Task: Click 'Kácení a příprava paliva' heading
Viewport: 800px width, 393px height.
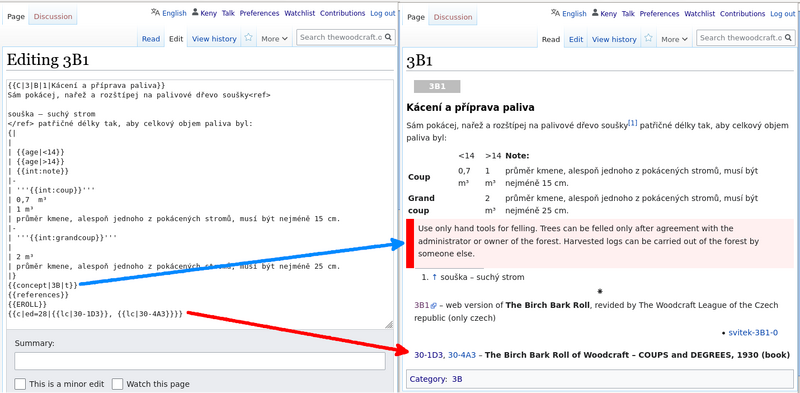Action: (x=470, y=108)
